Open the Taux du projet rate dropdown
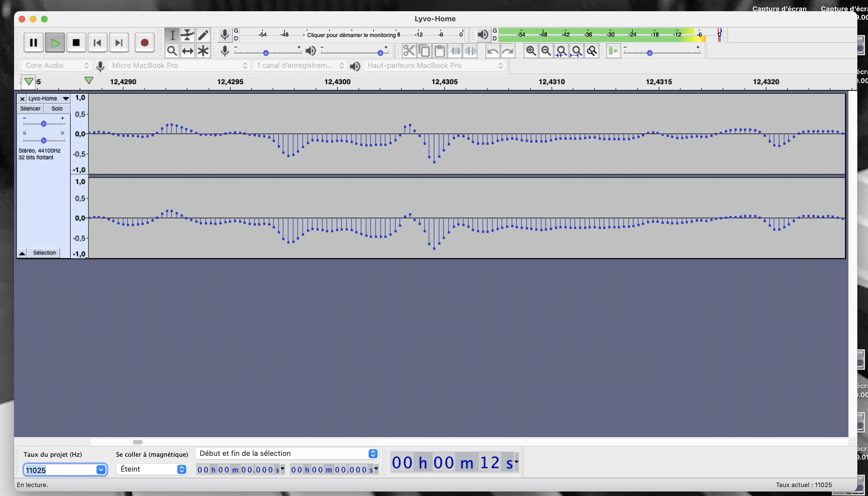The height and width of the screenshot is (496, 868). (101, 470)
